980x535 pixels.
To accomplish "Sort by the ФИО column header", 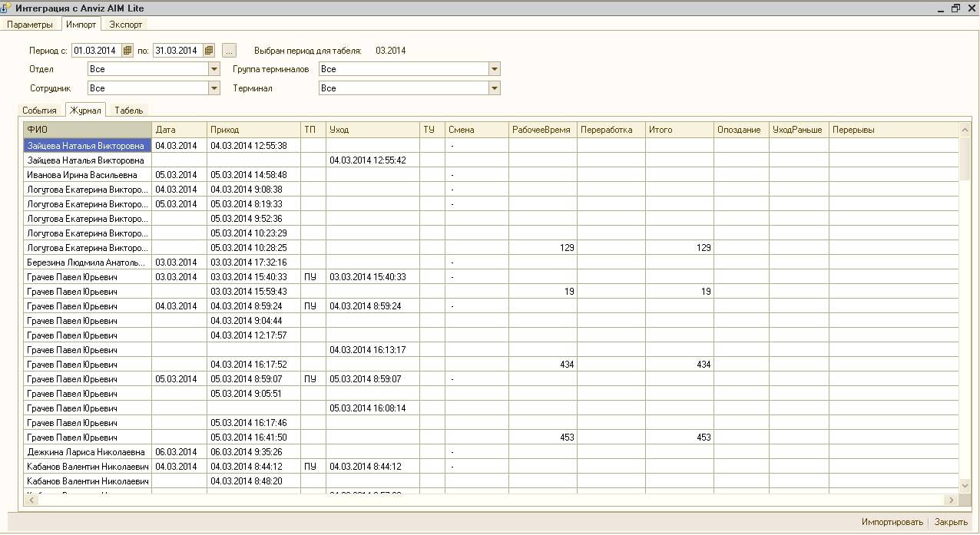I will [x=88, y=130].
